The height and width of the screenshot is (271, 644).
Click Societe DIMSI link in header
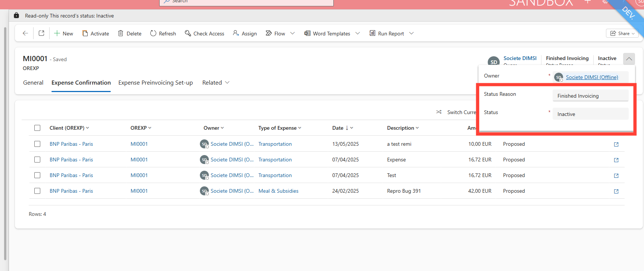(520, 58)
